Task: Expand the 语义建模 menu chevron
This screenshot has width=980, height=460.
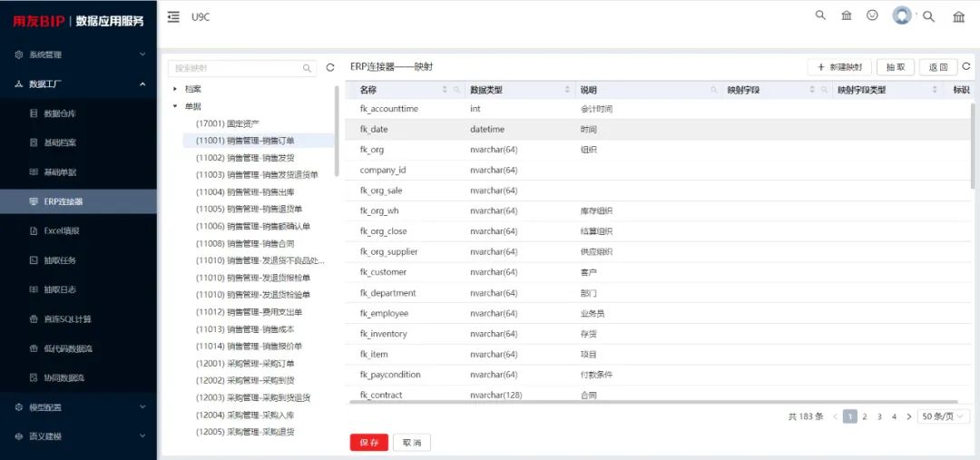Action: tap(142, 436)
